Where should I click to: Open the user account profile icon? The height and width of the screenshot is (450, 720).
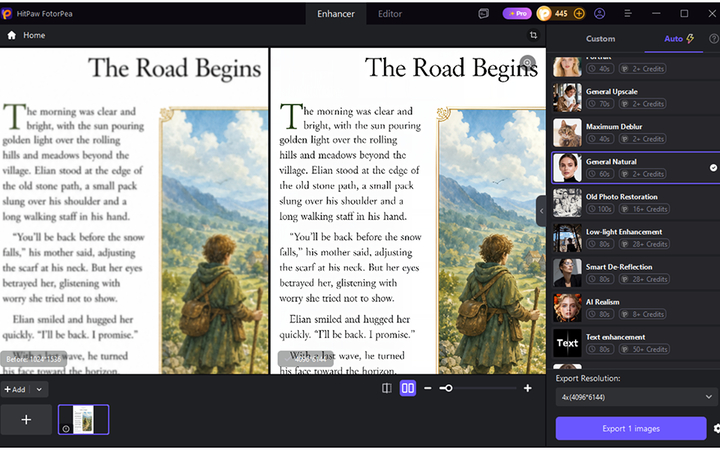pos(599,14)
